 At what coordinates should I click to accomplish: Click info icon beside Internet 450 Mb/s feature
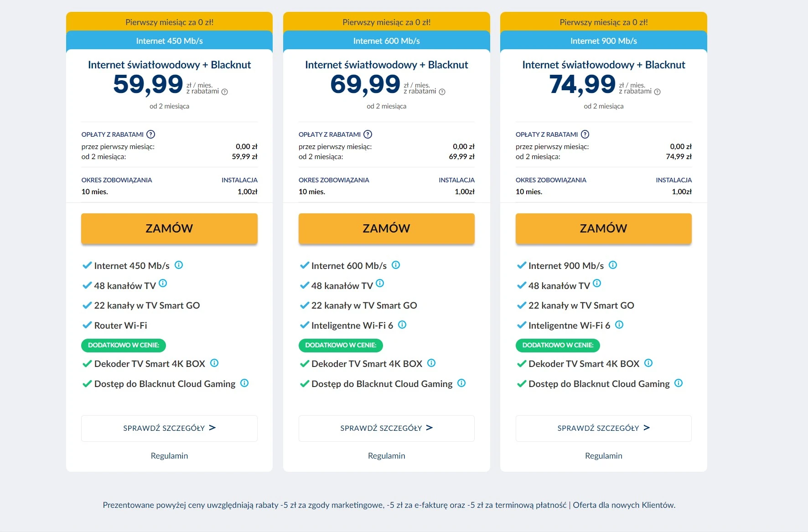[179, 265]
